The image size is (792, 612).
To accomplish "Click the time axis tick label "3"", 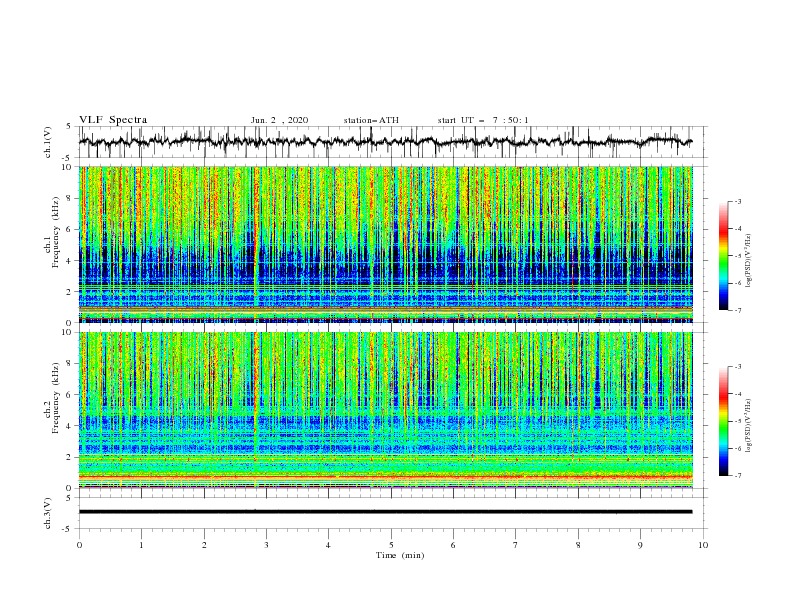I will click(x=266, y=545).
